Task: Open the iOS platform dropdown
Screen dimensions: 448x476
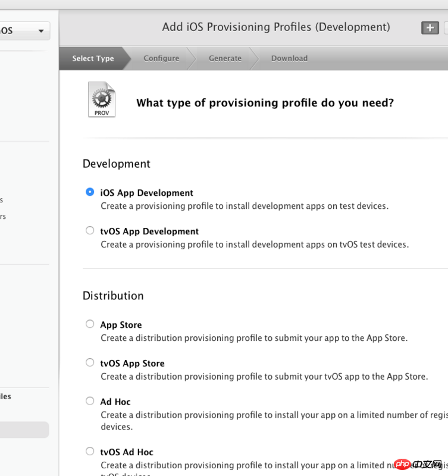Action: (24, 31)
